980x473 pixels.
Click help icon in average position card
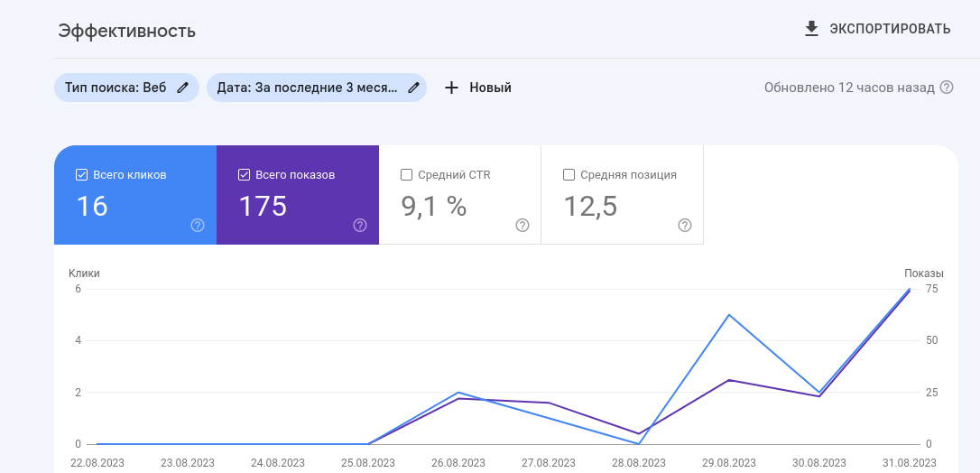(685, 225)
